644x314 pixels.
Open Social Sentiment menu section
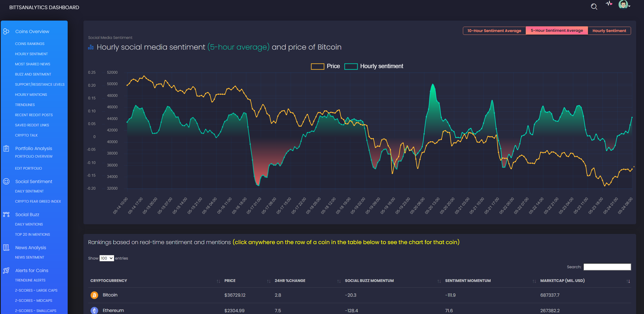[34, 181]
